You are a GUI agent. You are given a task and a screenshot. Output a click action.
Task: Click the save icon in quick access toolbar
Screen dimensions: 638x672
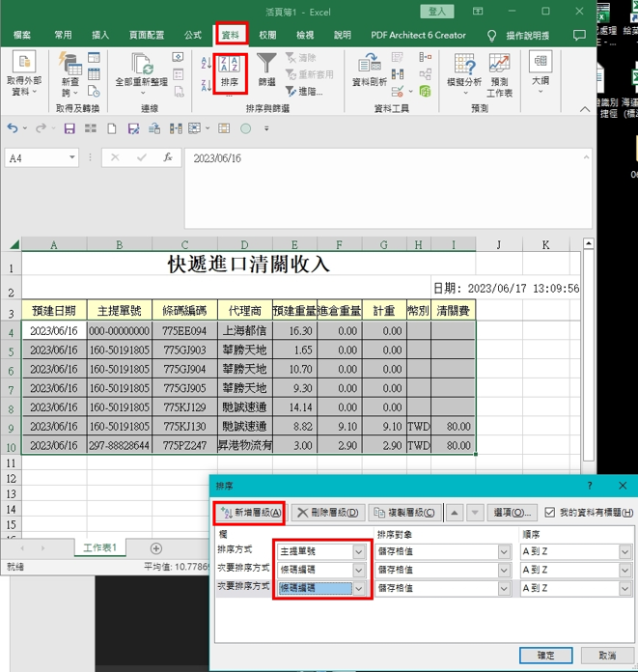69,128
